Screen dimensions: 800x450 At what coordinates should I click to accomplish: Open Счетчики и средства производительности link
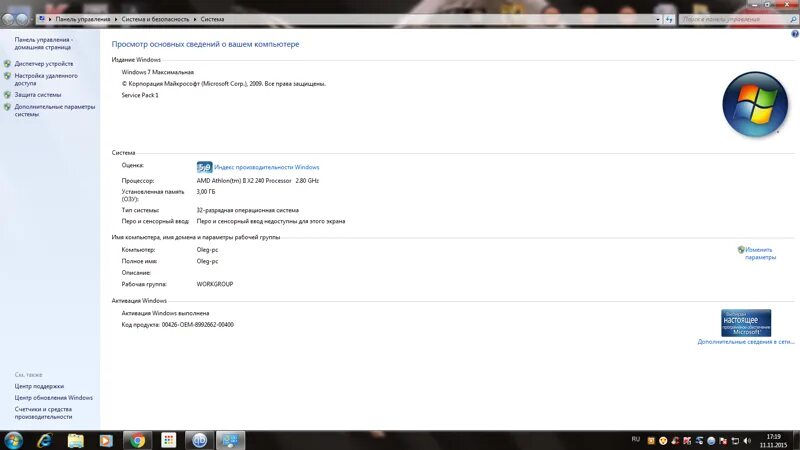click(43, 413)
